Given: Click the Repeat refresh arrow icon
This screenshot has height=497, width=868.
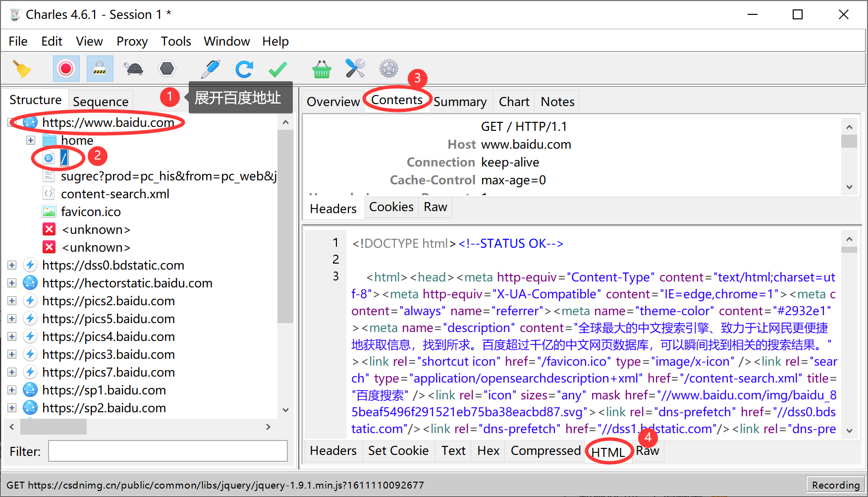Looking at the screenshot, I should tap(244, 68).
